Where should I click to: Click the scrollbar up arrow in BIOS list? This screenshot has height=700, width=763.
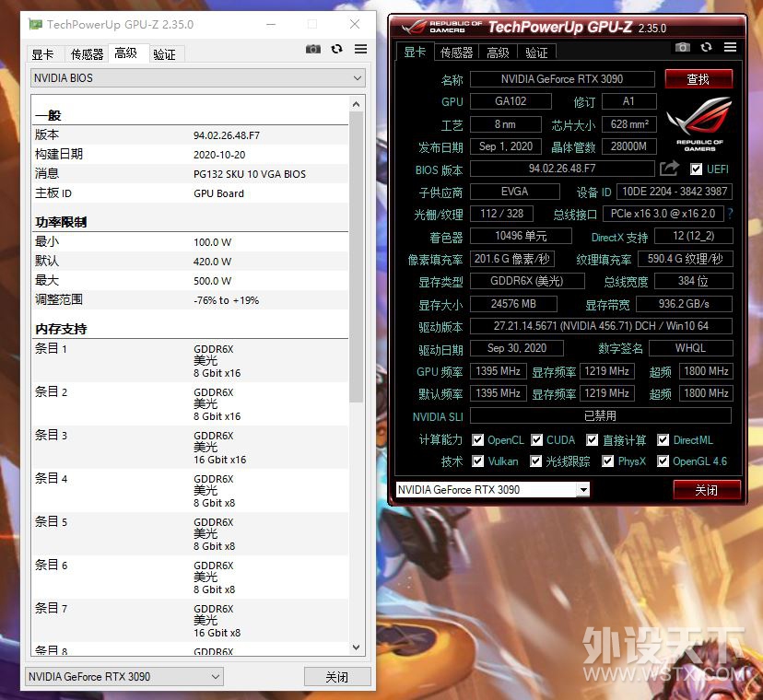pyautogui.click(x=357, y=104)
